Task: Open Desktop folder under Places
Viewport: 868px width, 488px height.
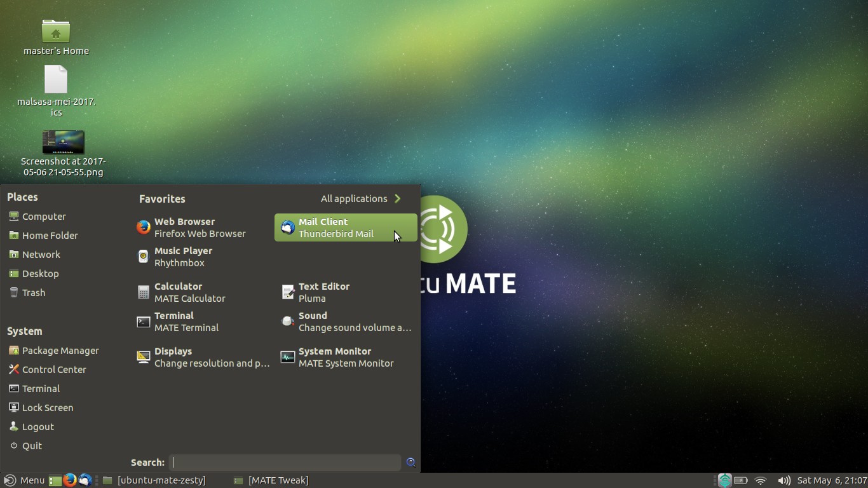Action: 34,274
